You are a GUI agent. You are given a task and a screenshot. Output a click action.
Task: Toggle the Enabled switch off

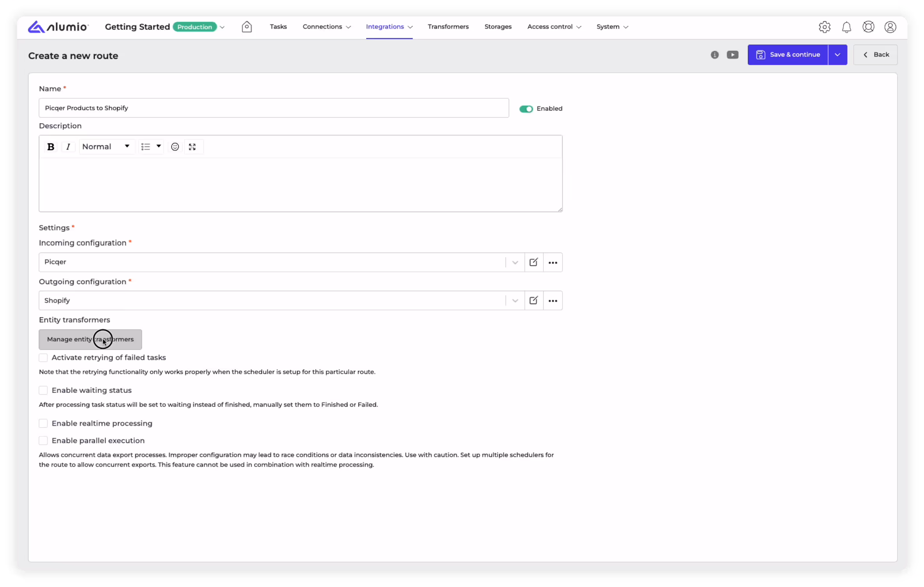[x=526, y=109]
